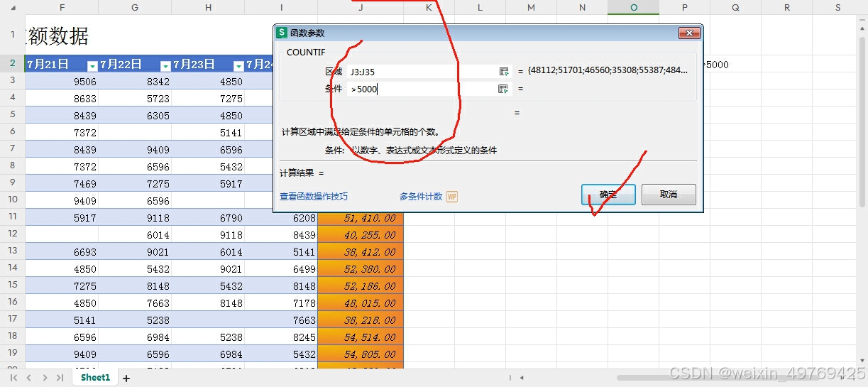Click cell H9 showing 5917
The image size is (868, 387).
[x=208, y=184]
